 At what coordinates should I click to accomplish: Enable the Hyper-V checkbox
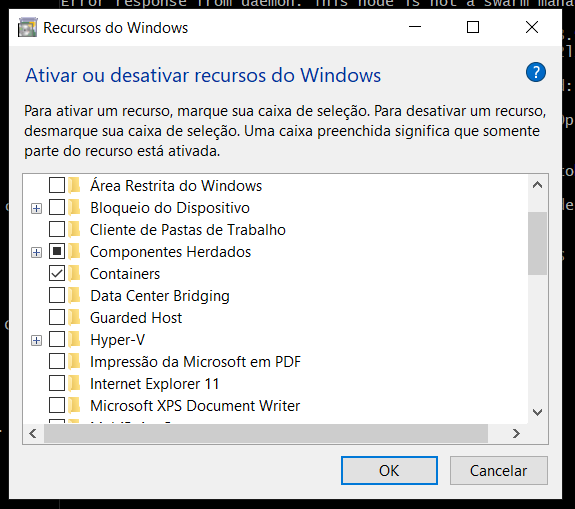pos(57,340)
